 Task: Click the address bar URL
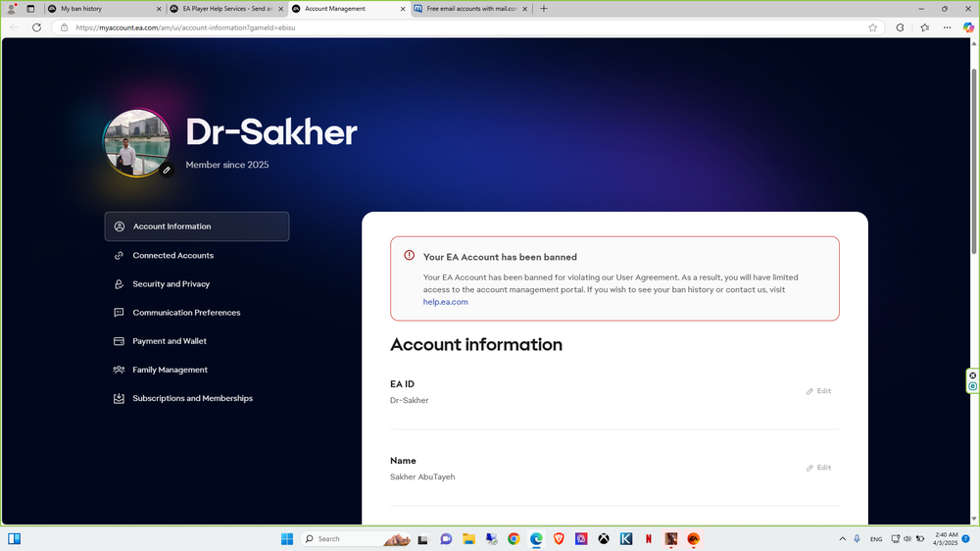tap(185, 27)
